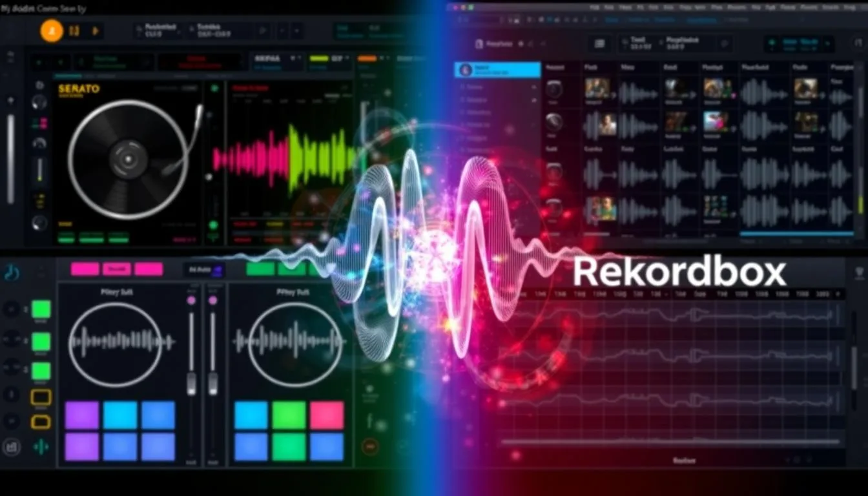868x496 pixels.
Task: Click the teal waveform icon in pad controller sidebar
Action: 41,446
